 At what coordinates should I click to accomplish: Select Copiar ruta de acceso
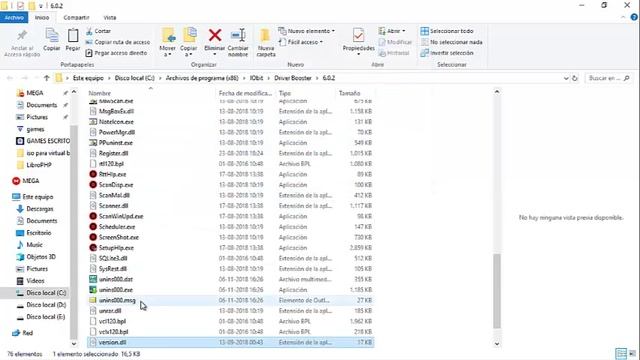(118, 42)
